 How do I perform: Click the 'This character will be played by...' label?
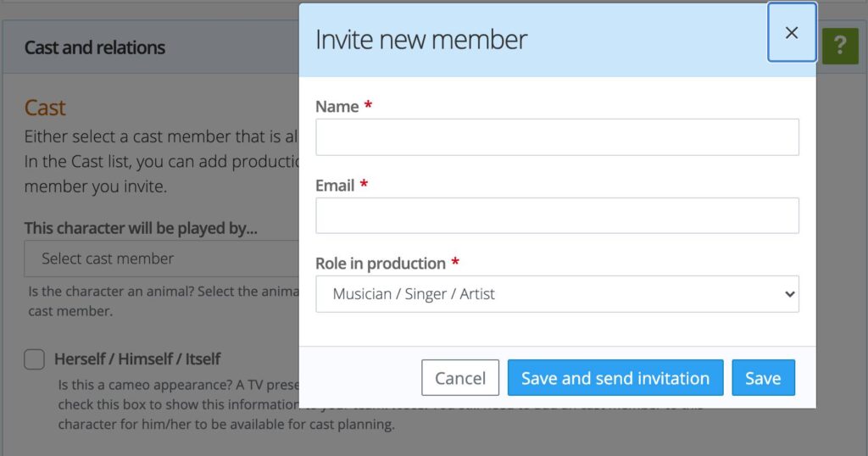(x=141, y=228)
